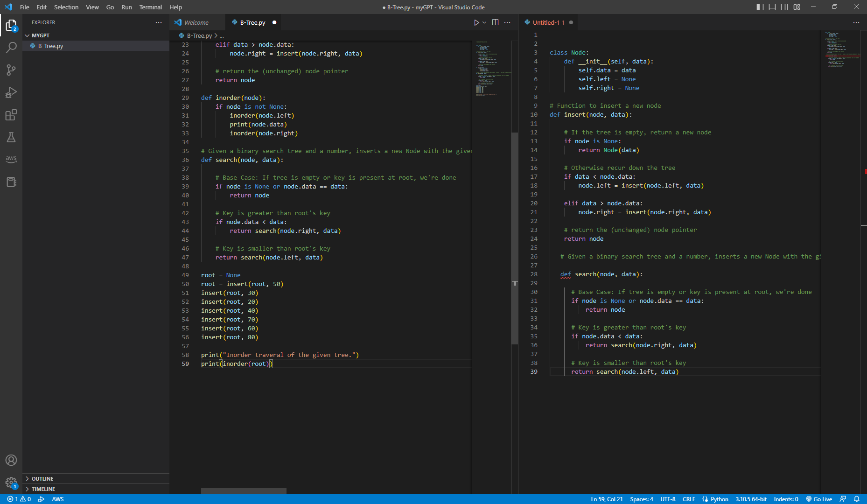The image size is (867, 504).
Task: Open run options dropdown arrow beside play
Action: 484,22
